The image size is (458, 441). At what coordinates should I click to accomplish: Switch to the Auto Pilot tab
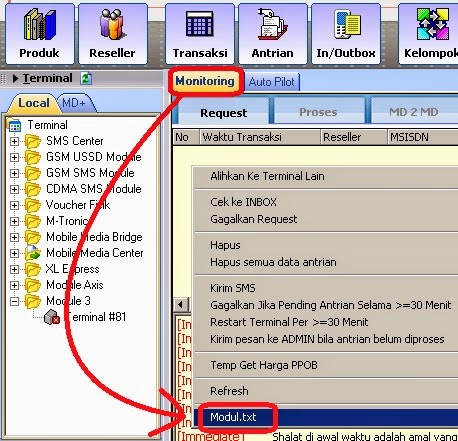click(272, 82)
